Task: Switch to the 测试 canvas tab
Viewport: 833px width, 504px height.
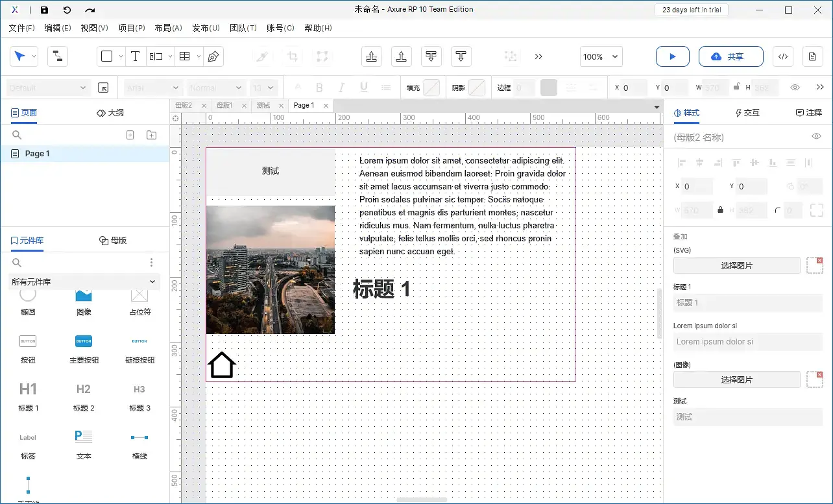Action: click(263, 105)
